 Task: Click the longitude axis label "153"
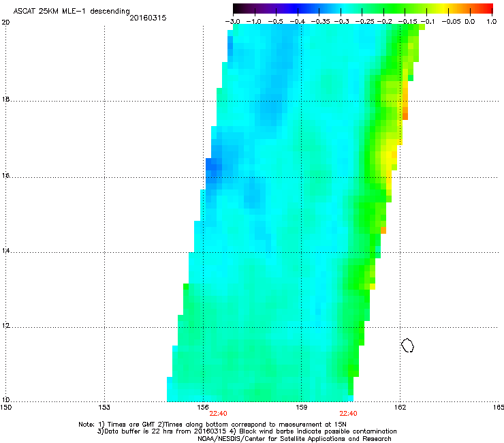tap(104, 408)
